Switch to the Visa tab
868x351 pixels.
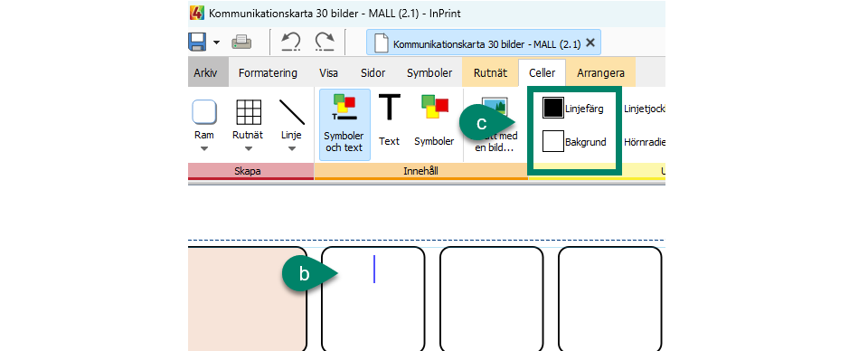point(329,73)
